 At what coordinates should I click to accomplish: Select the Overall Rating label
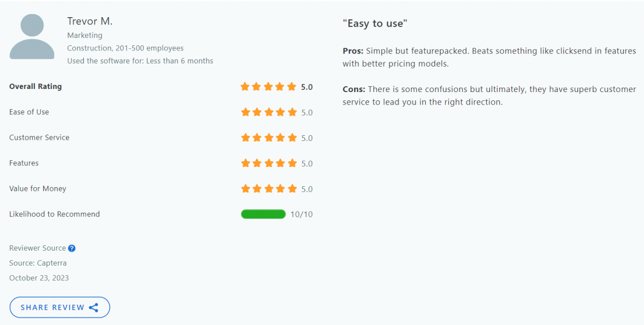coord(35,86)
